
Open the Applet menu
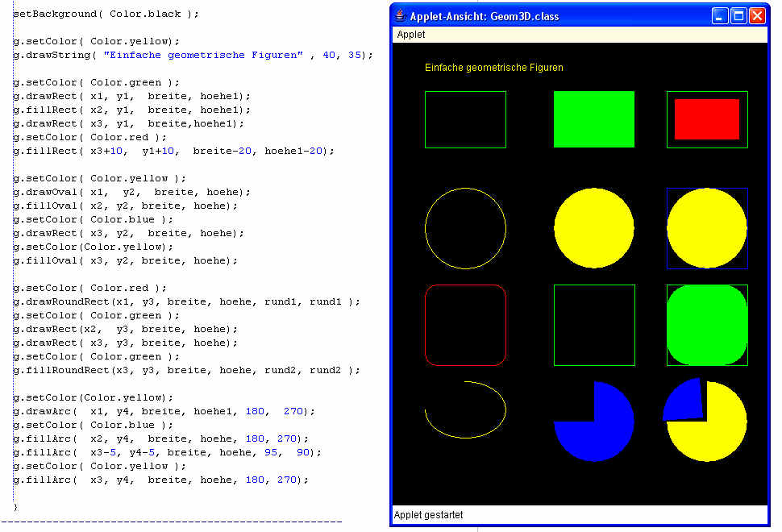[410, 35]
